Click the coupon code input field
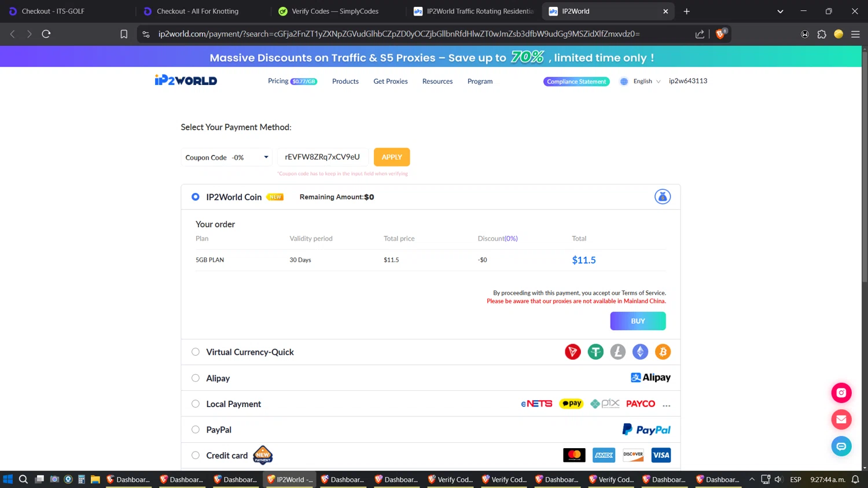The image size is (868, 488). (322, 157)
